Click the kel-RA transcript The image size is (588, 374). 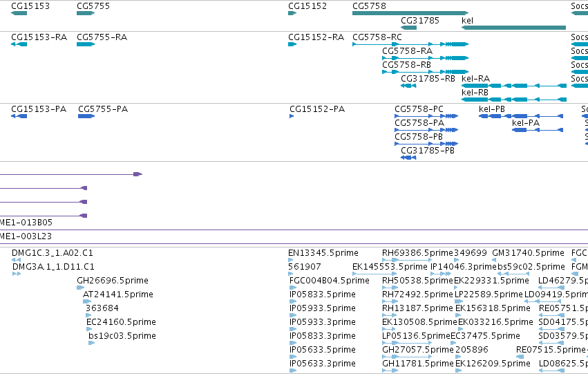(x=514, y=86)
